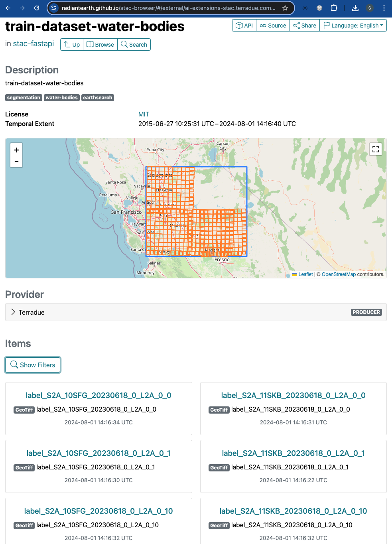This screenshot has width=392, height=544.
Task: Toggle map fullscreen view
Action: (375, 149)
